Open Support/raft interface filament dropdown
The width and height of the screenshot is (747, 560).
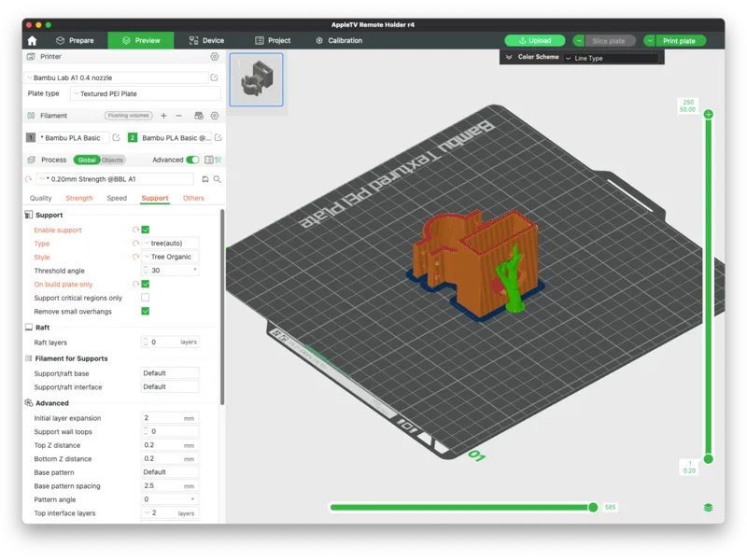coord(170,386)
